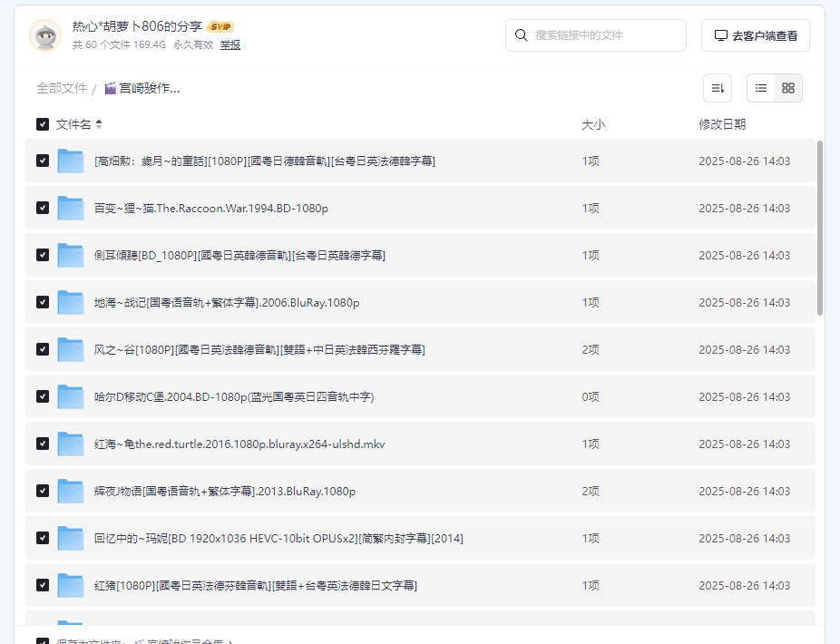Click size value 0项 of 哈尔D移动C堡 row
The image size is (840, 644).
591,396
